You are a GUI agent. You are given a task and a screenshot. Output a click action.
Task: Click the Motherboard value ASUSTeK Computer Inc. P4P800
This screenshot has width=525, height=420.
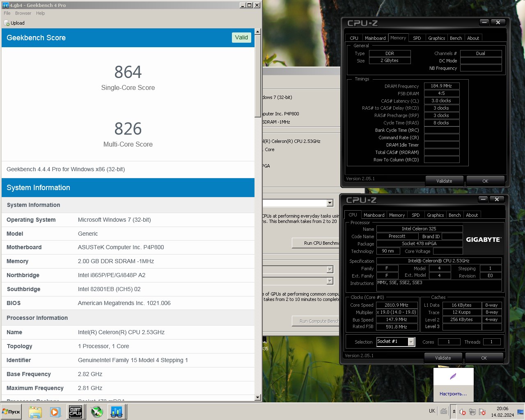pyautogui.click(x=121, y=247)
